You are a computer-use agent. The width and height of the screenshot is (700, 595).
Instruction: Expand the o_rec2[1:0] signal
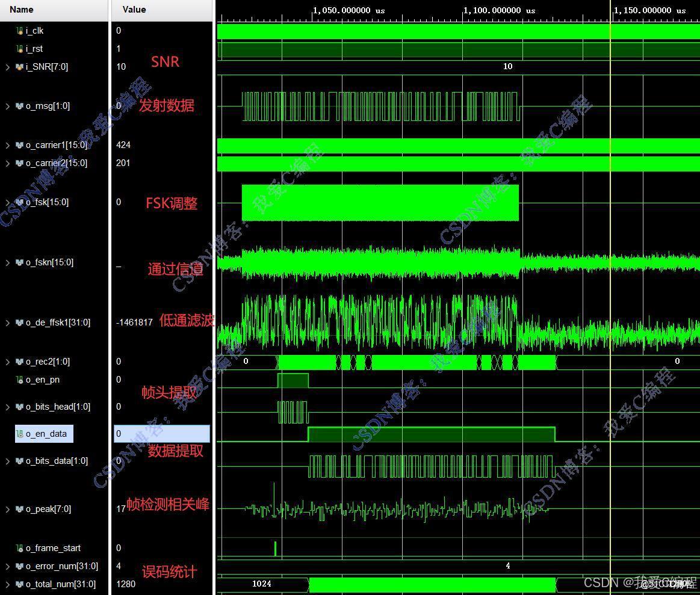click(8, 362)
